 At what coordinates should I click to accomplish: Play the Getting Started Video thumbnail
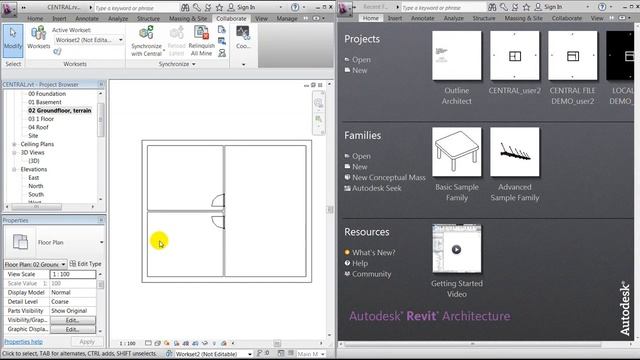point(456,249)
